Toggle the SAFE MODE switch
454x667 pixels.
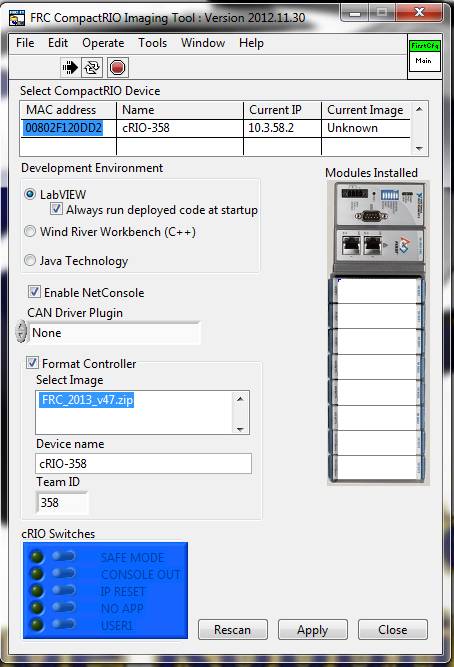[64, 556]
